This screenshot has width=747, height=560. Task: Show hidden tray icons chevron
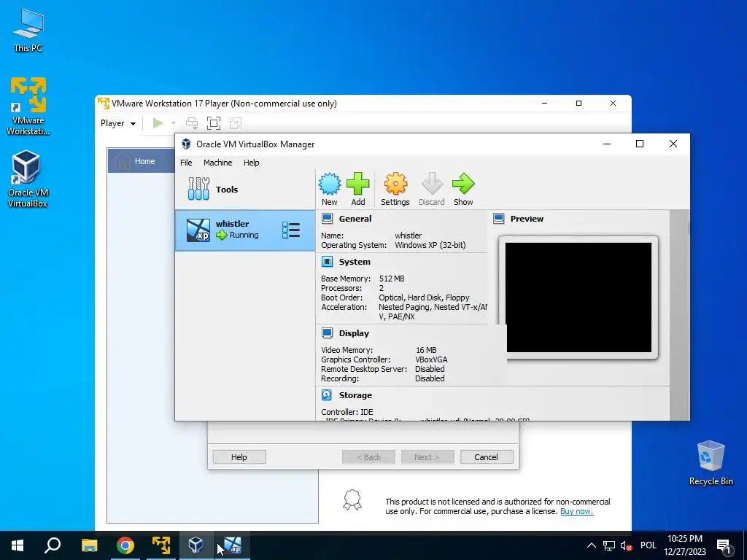[x=591, y=545]
